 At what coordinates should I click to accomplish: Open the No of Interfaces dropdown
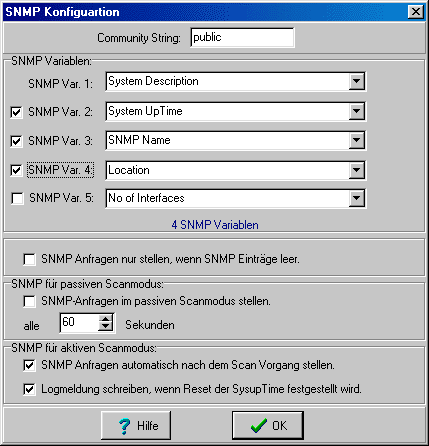pyautogui.click(x=356, y=199)
